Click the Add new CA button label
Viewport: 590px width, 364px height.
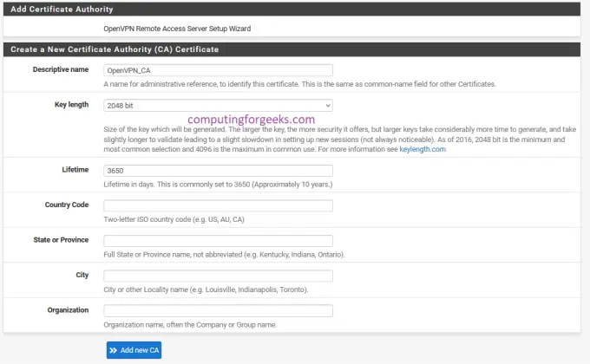tap(139, 350)
